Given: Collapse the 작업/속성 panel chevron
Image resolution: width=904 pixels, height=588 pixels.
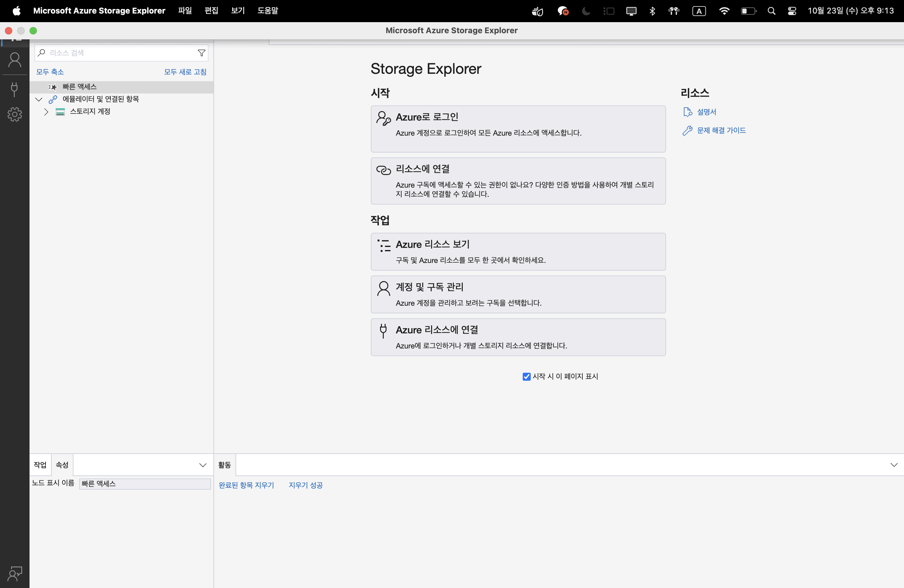Looking at the screenshot, I should pyautogui.click(x=203, y=465).
